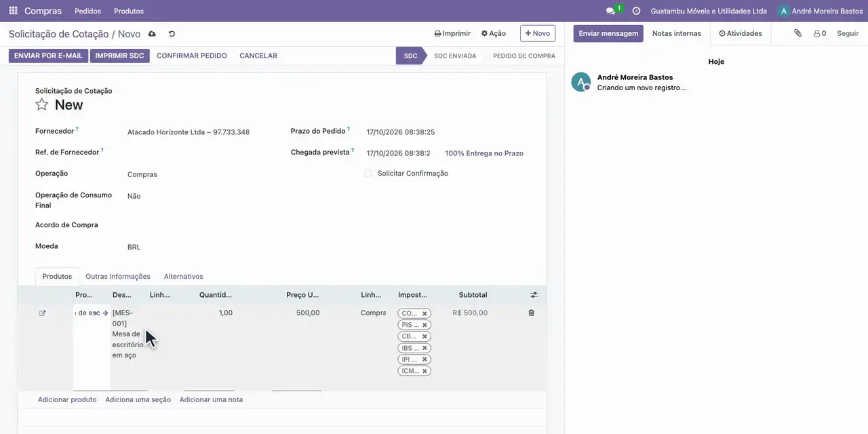Click the Ref. de Fornecedor input field
The image size is (868, 434).
coord(189,153)
